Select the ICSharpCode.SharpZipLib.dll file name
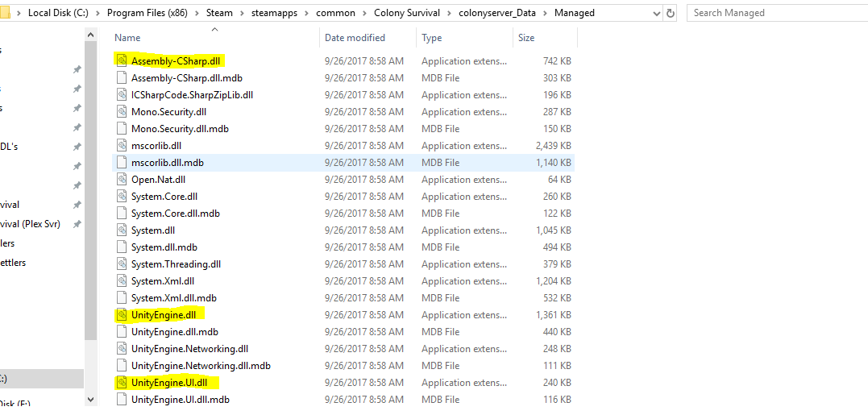868x415 pixels. [x=192, y=94]
